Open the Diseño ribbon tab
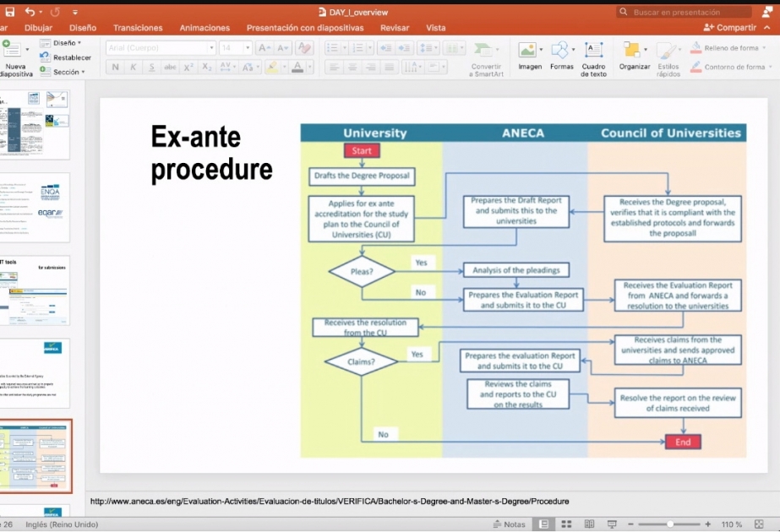Screen dimensions: 780x532 (83, 28)
